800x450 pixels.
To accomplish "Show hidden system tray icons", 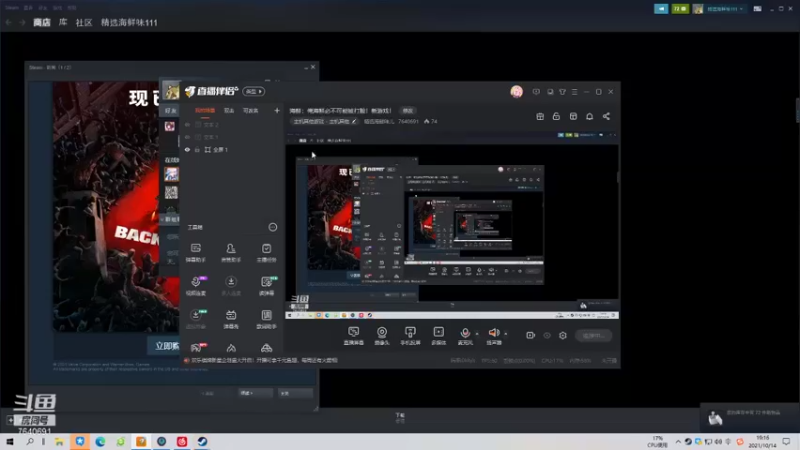I will coord(678,442).
